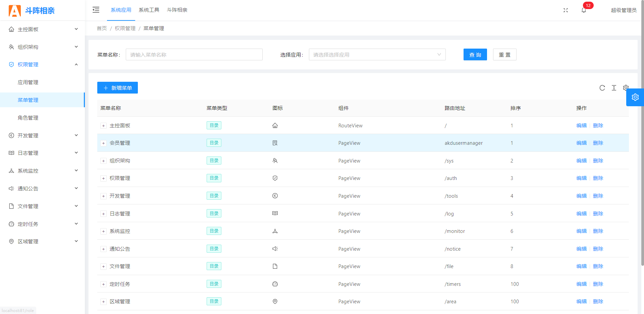Collapse the sidebar with the menu fold icon
Viewport: 644px width, 314px height.
pos(96,10)
